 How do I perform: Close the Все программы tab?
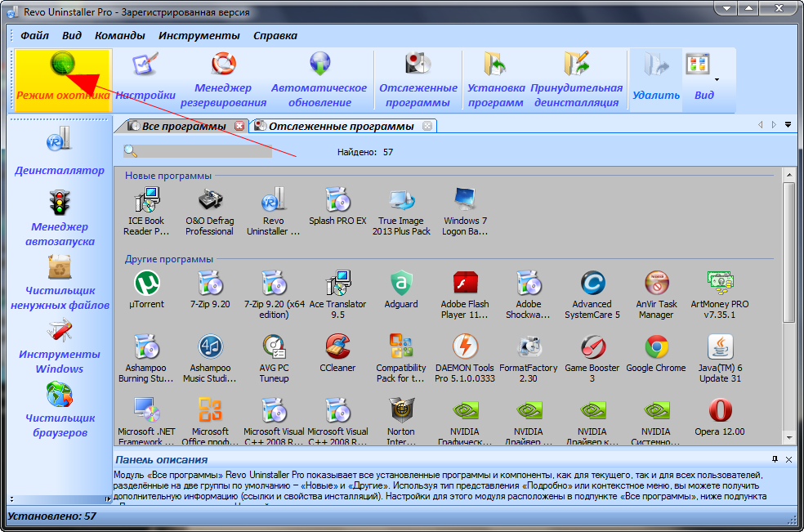coord(239,126)
